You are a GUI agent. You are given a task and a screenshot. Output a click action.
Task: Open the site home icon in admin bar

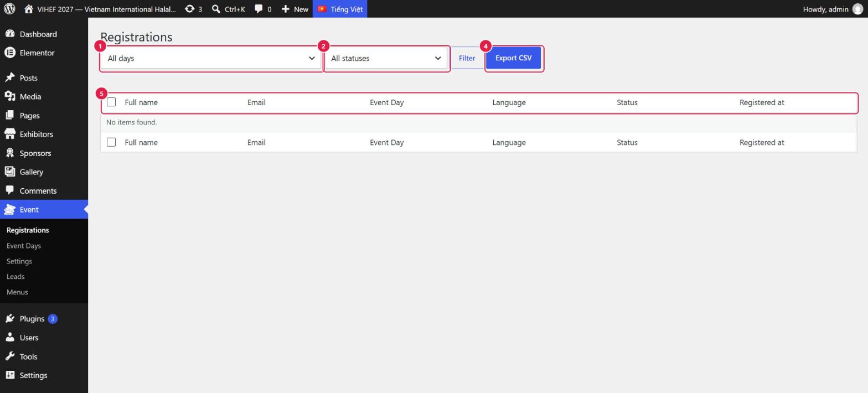pyautogui.click(x=29, y=9)
